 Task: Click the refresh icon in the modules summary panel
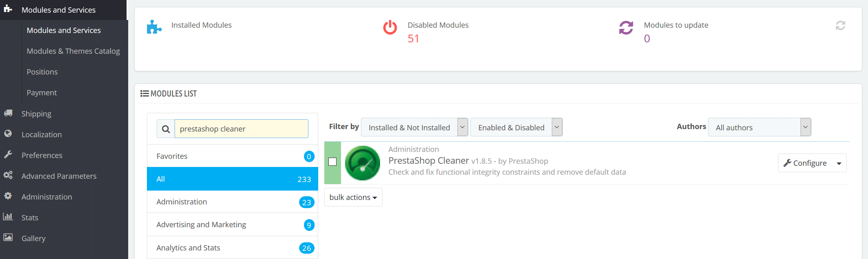tap(840, 26)
